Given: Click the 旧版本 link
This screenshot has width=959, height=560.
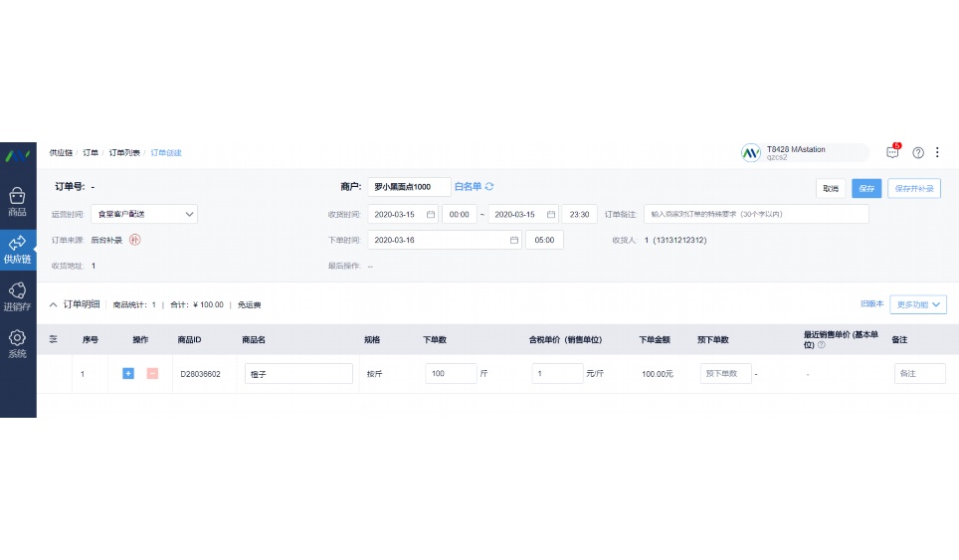Looking at the screenshot, I should pyautogui.click(x=871, y=304).
